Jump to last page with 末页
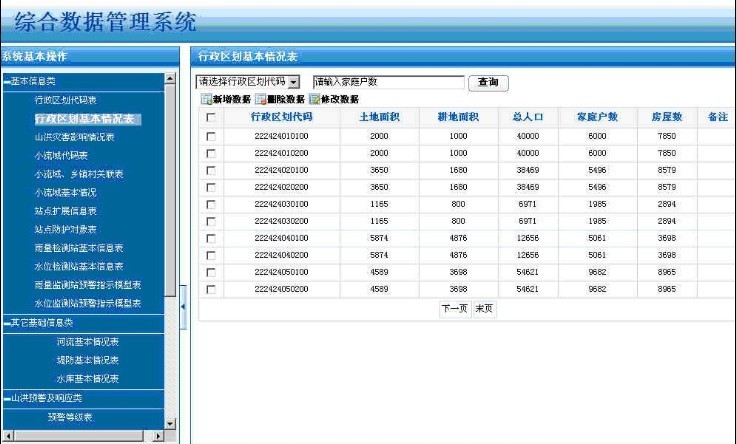Screen dimensions: 737x444 coord(484,309)
